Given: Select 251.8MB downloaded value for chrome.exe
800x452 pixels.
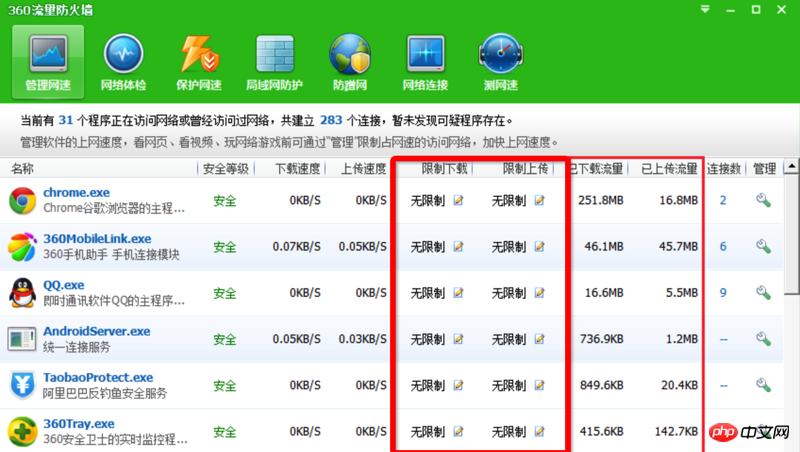Looking at the screenshot, I should (601, 200).
